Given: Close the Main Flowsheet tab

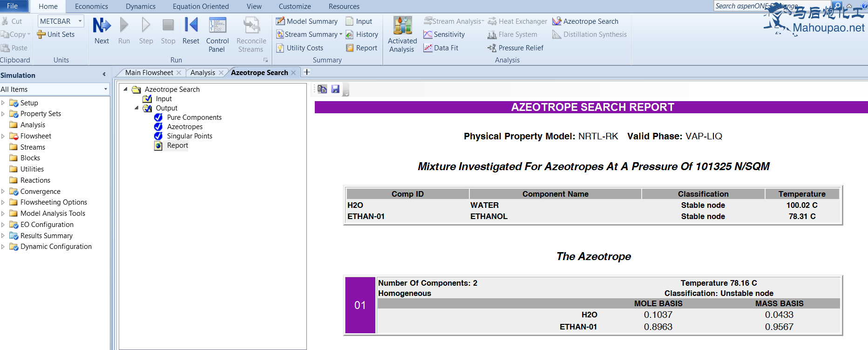Looking at the screenshot, I should tap(179, 73).
